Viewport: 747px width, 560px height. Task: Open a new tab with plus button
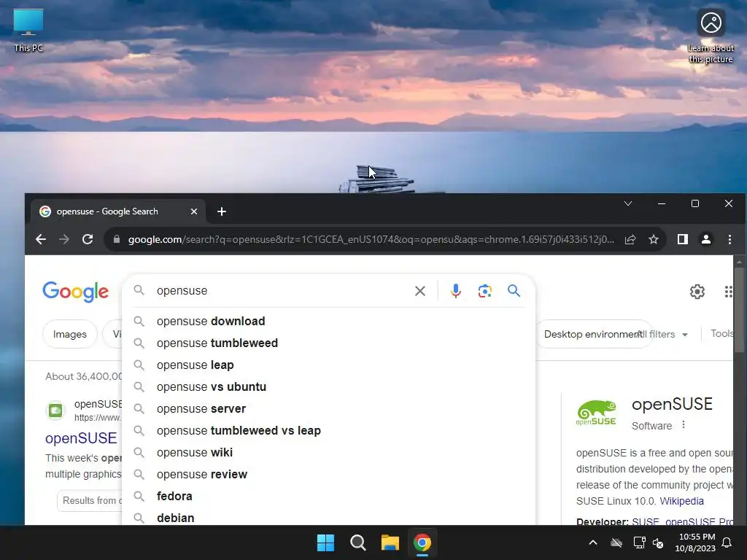(222, 211)
